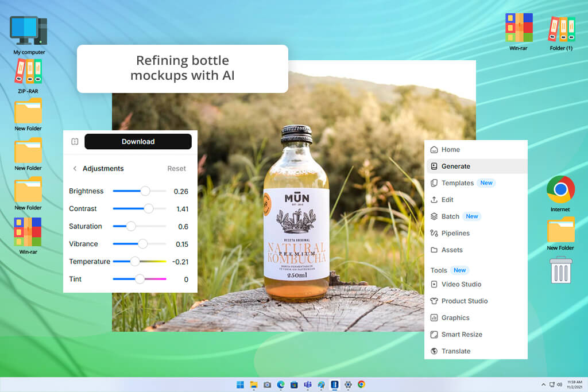Open the My computer desktop icon
588x392 pixels.
(29, 36)
